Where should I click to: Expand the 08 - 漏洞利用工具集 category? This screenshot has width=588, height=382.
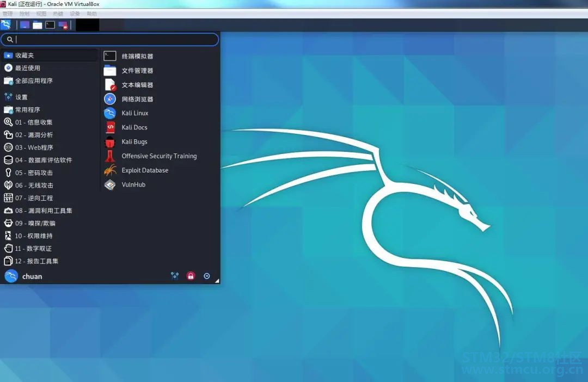point(44,211)
